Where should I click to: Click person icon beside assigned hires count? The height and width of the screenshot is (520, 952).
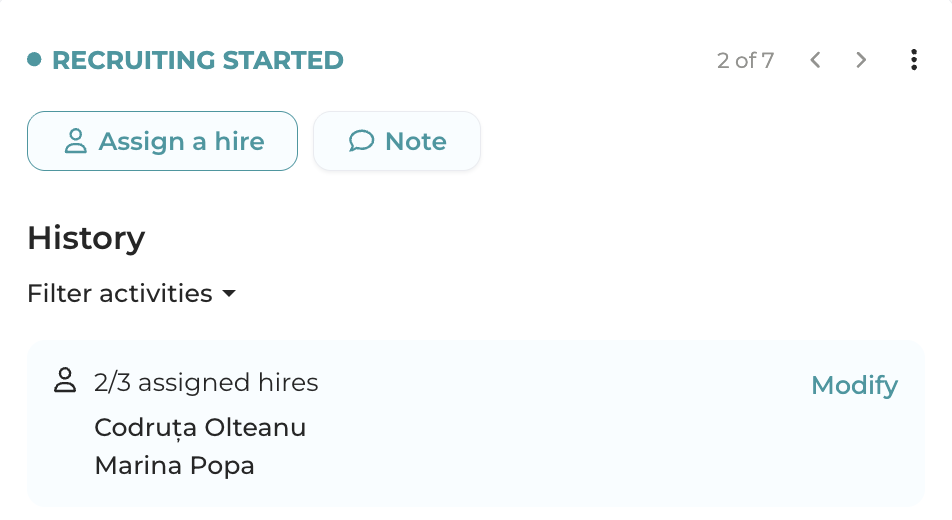pos(65,381)
